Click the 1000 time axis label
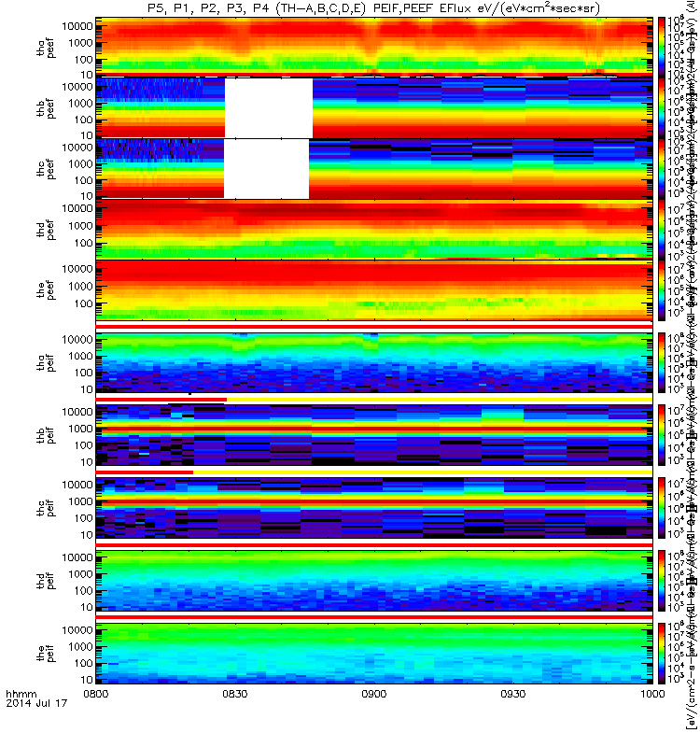 pos(652,693)
